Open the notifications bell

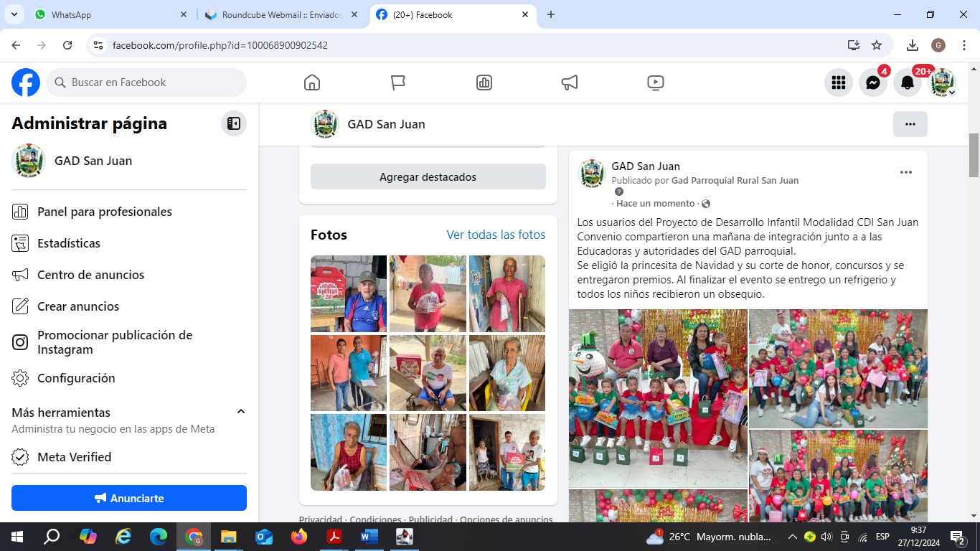pyautogui.click(x=907, y=83)
